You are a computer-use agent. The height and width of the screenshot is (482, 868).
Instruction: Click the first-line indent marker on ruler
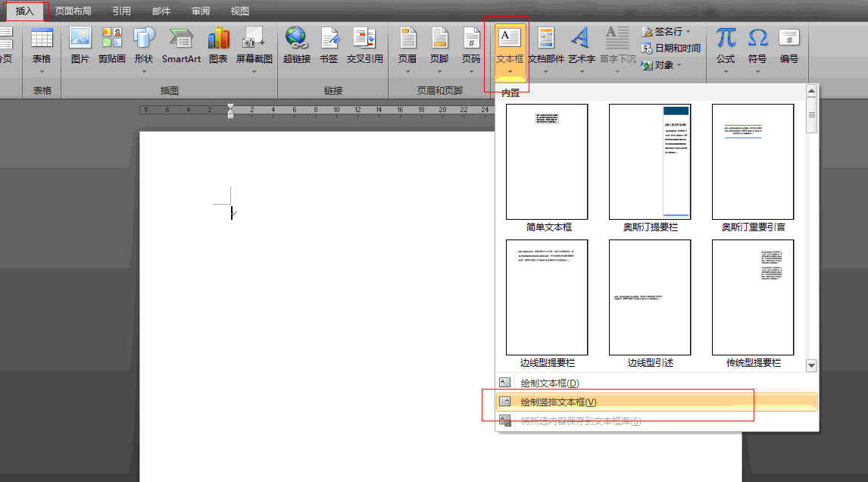coord(231,107)
